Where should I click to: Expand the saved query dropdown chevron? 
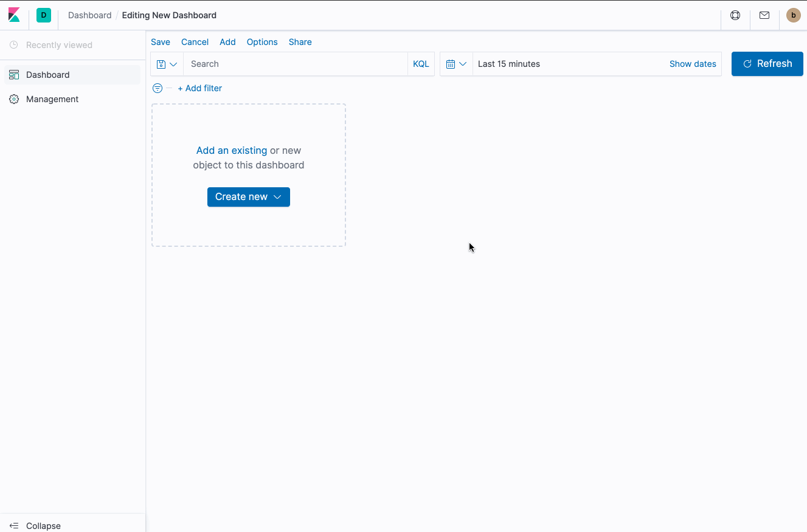pyautogui.click(x=173, y=63)
